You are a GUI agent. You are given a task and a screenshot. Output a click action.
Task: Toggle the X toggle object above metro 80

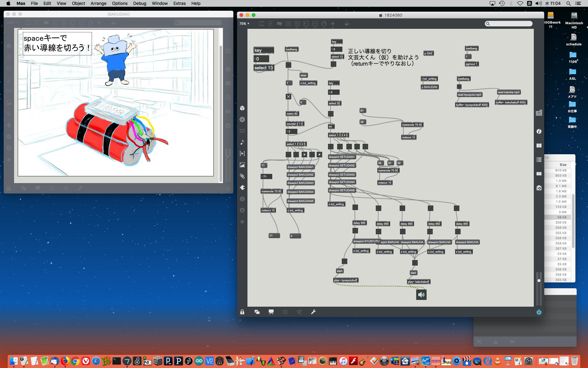288,97
